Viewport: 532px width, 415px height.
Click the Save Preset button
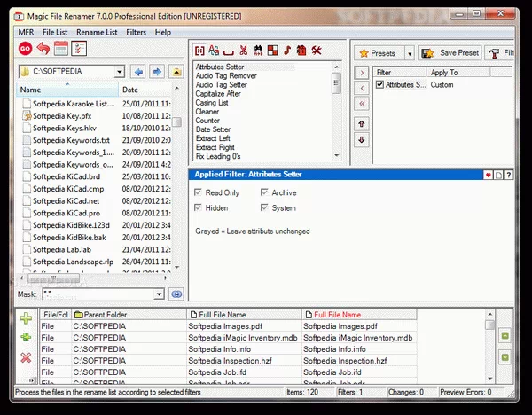(450, 53)
